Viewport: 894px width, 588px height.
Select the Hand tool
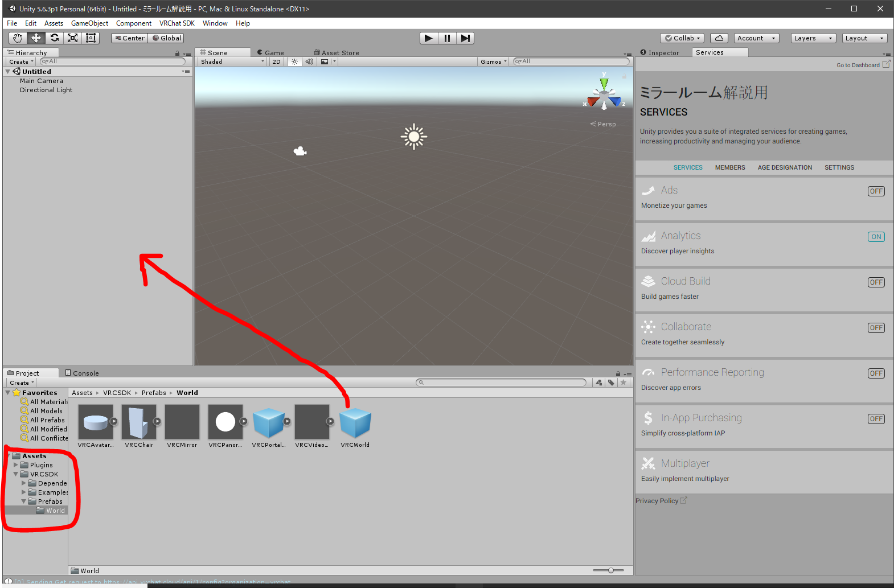click(x=18, y=38)
